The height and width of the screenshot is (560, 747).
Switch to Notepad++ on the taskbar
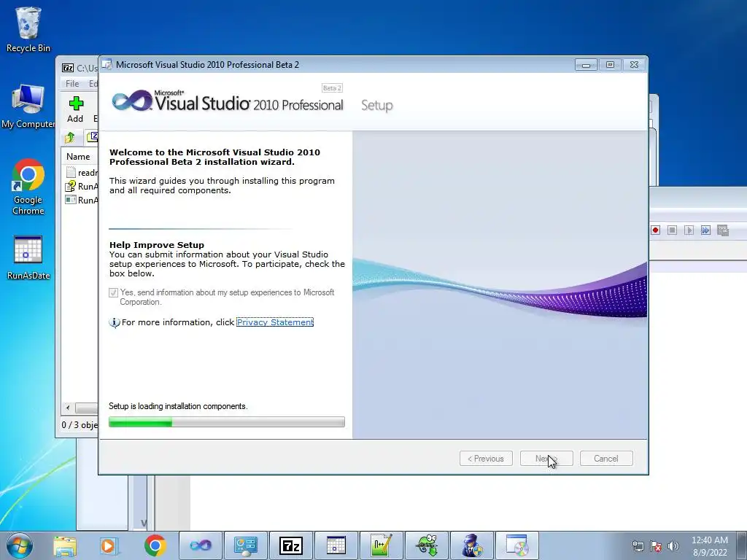point(381,545)
